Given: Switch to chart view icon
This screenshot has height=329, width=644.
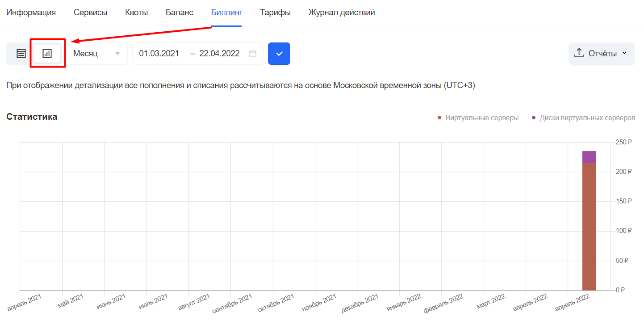Looking at the screenshot, I should click(x=47, y=54).
